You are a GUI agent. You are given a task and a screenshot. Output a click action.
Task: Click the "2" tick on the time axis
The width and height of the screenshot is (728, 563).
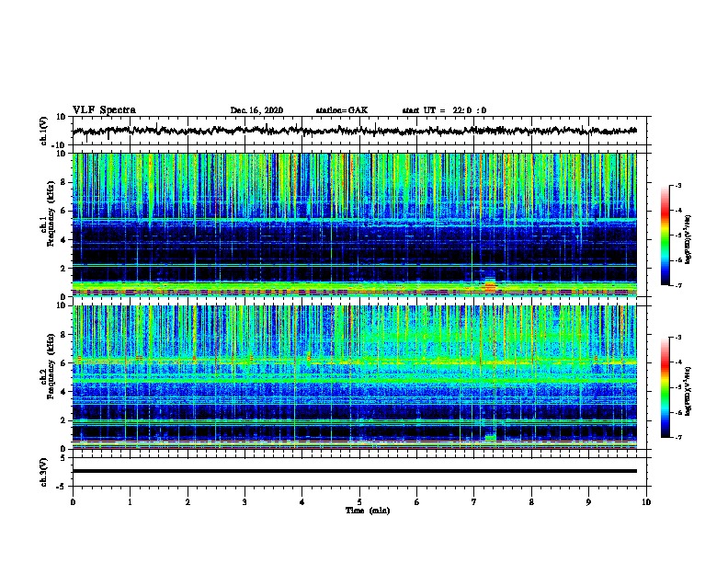pos(188,502)
